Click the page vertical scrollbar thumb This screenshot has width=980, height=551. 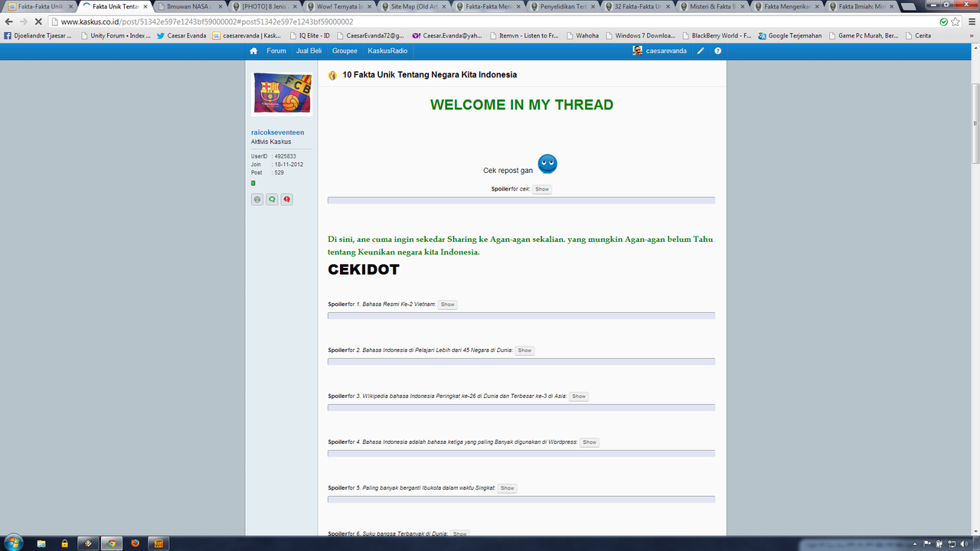pyautogui.click(x=975, y=122)
